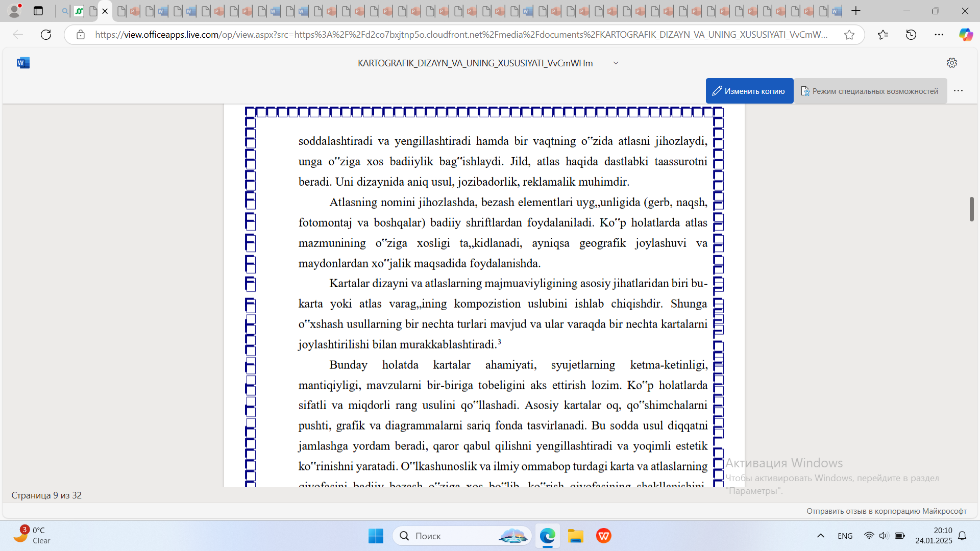Open File Explorer from taskbar
Viewport: 980px width, 551px height.
576,536
